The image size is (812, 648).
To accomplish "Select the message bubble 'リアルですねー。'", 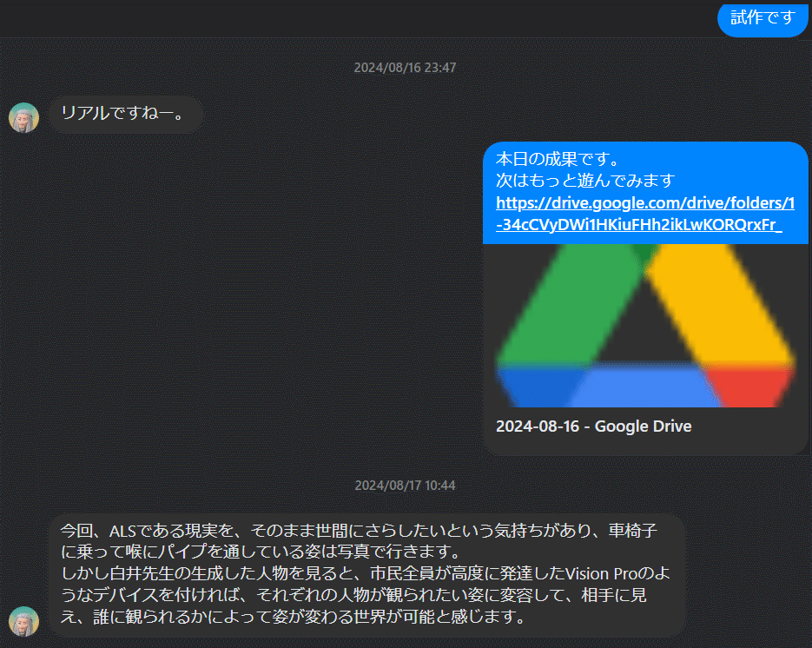I will point(126,114).
